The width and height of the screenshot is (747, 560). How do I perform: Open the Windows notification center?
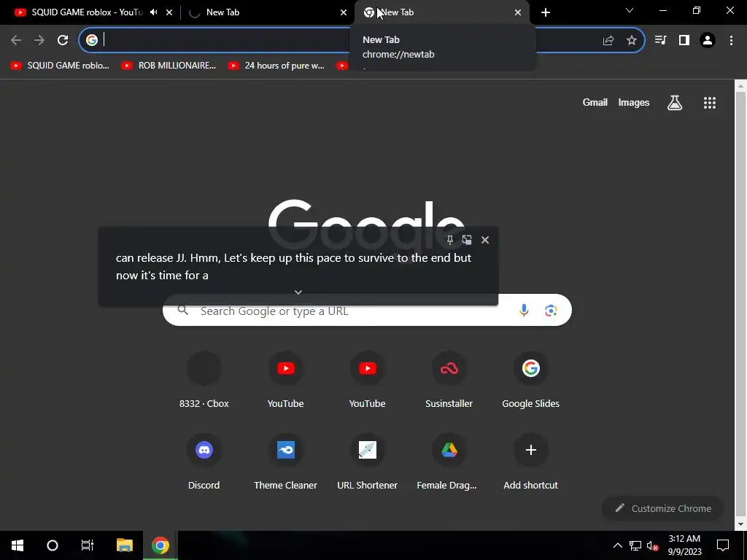point(723,545)
